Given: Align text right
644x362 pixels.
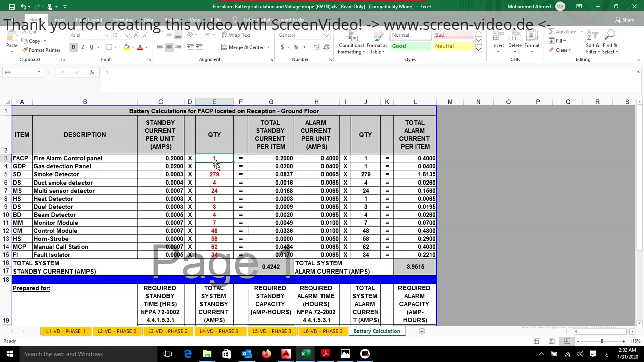Looking at the screenshot, I should pyautogui.click(x=178, y=47).
